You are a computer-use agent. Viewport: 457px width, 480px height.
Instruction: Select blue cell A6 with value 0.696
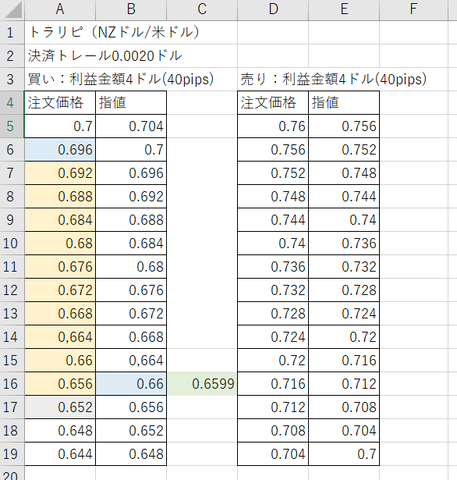[60, 149]
